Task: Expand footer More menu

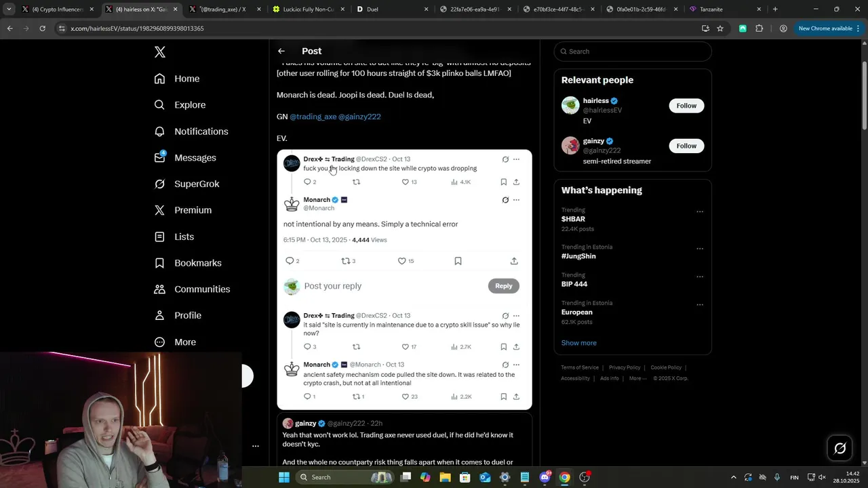Action: click(637, 378)
